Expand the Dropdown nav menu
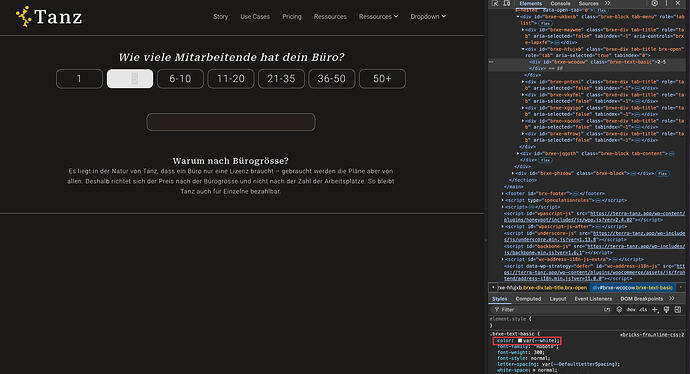 428,16
